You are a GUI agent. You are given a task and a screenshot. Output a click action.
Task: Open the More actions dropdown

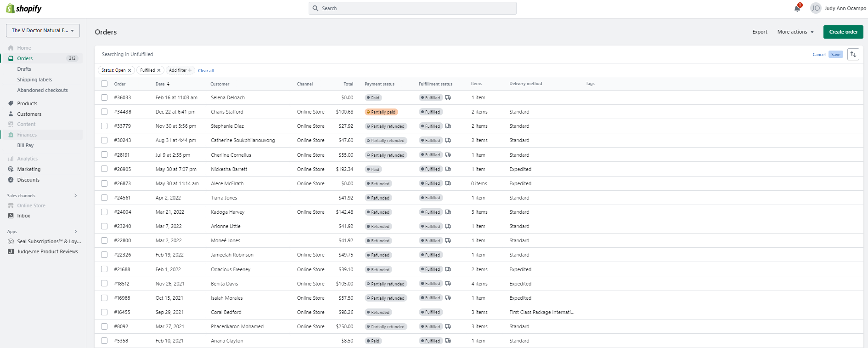[x=795, y=32]
